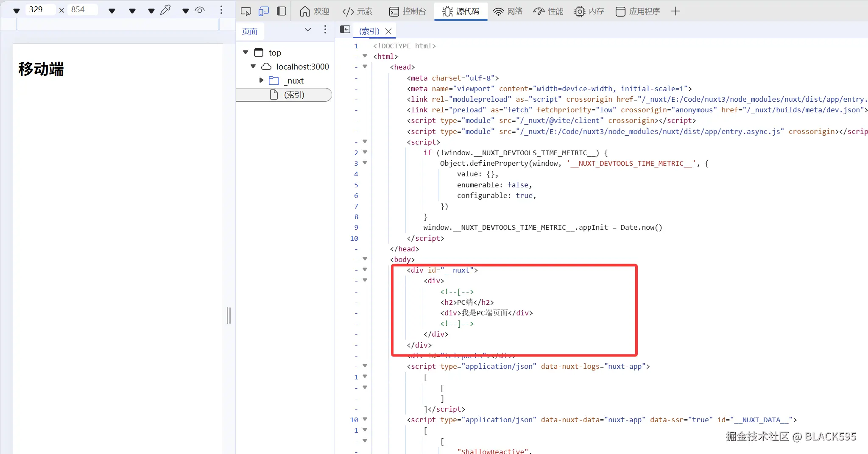Switch to the 元素 tab
Viewport: 868px width, 454px height.
pos(357,11)
